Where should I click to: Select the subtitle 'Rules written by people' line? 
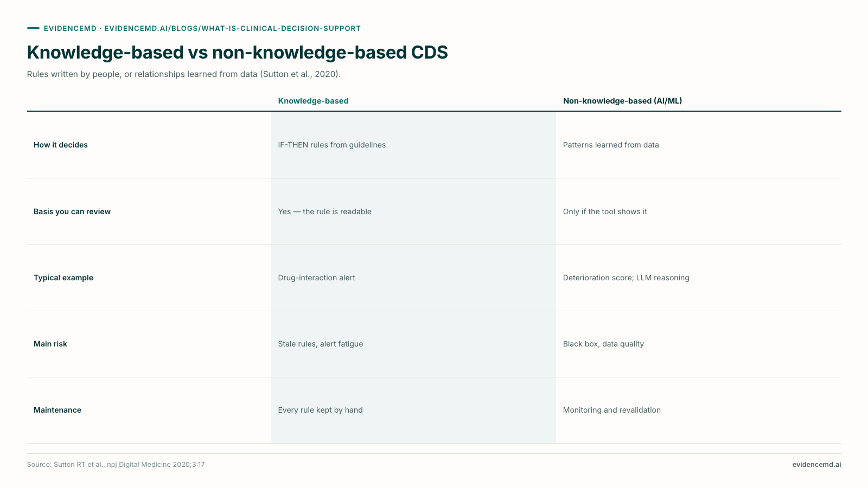184,74
